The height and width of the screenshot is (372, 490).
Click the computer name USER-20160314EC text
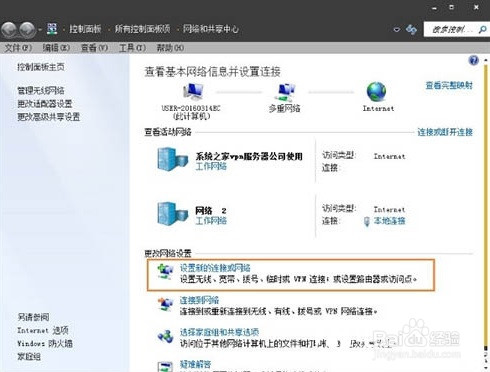click(x=191, y=108)
